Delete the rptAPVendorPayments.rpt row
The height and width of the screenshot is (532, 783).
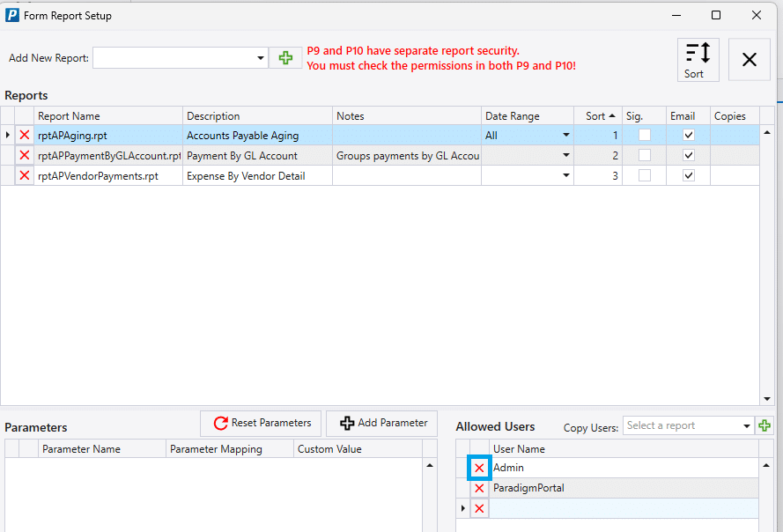coord(25,176)
